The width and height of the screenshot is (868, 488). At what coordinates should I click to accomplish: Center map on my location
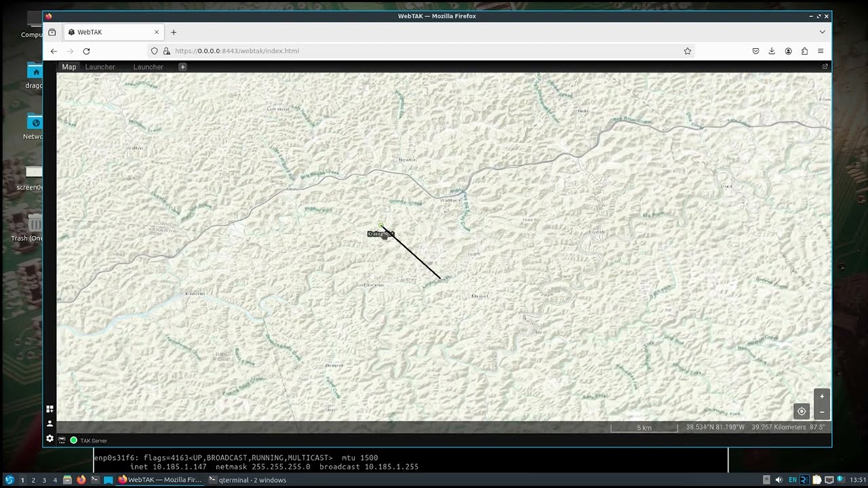tap(802, 411)
